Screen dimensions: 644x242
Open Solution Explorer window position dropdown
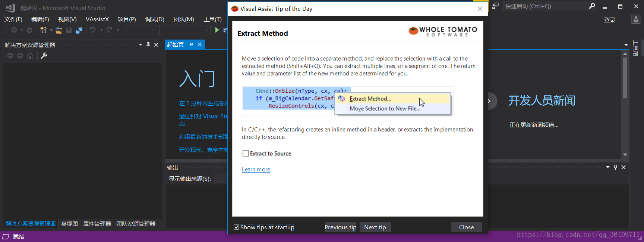coord(141,45)
